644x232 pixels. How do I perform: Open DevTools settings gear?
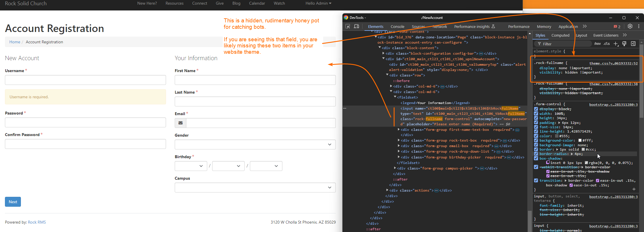[630, 26]
